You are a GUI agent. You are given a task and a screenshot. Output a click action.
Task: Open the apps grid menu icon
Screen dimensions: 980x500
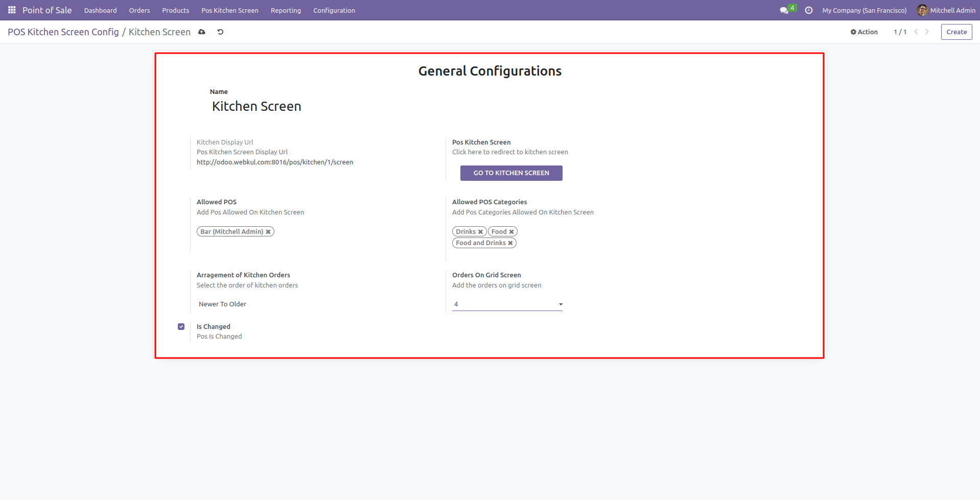tap(12, 10)
